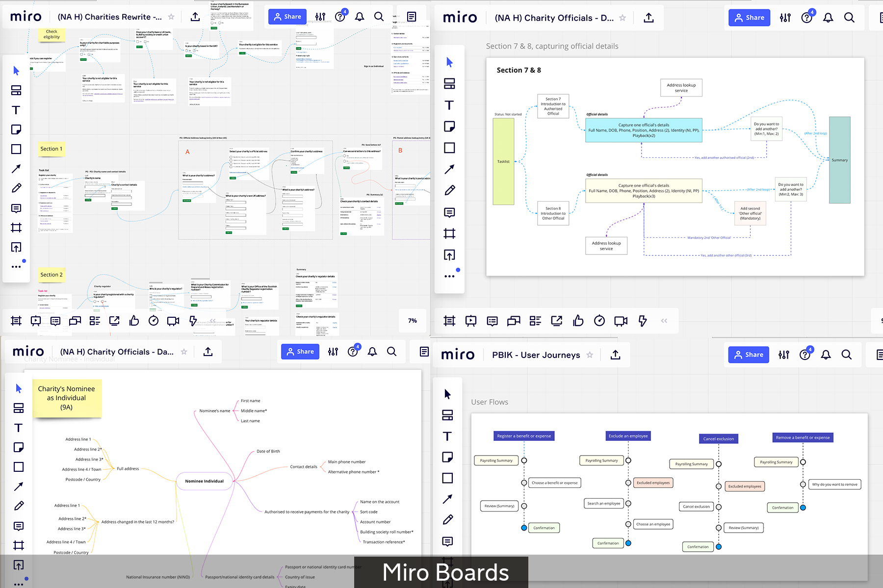Expand more tools in Charities Rewrite toolbar
The height and width of the screenshot is (588, 883).
(x=16, y=267)
